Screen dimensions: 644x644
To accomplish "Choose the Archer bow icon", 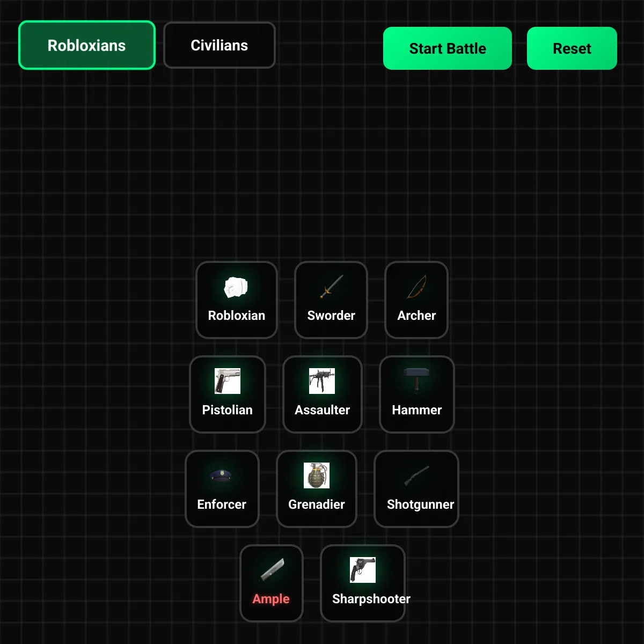I will point(416,287).
